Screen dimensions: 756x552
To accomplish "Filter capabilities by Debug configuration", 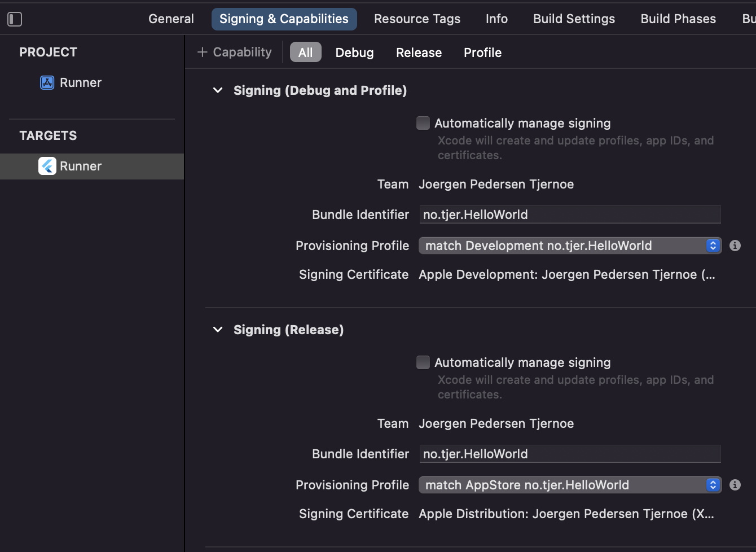I will tap(354, 52).
